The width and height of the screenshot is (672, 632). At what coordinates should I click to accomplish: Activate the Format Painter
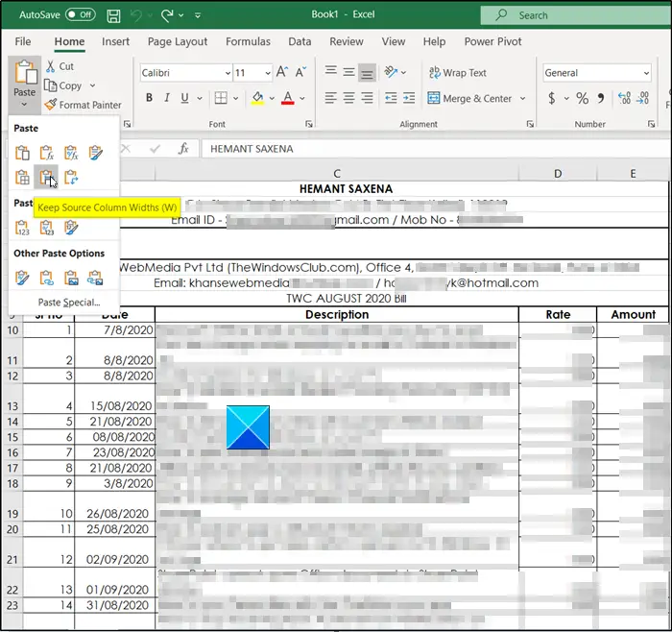tap(84, 105)
